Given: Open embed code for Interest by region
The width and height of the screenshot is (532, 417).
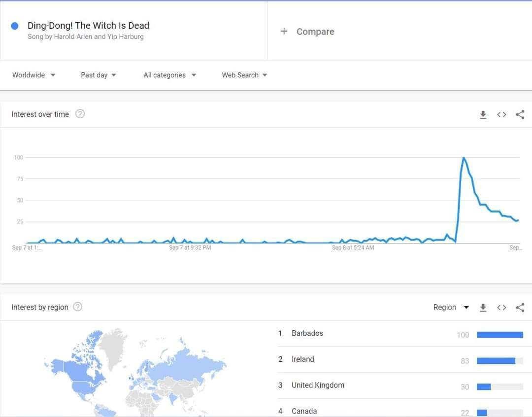Looking at the screenshot, I should (501, 308).
